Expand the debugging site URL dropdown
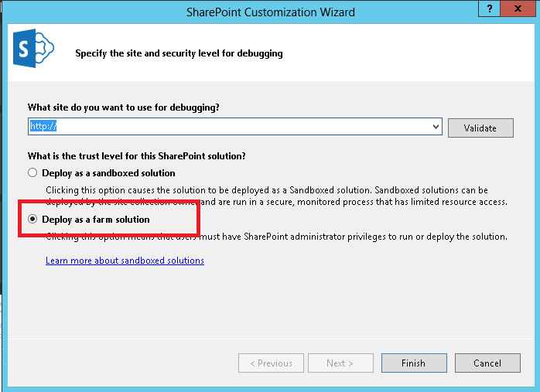This screenshot has height=392, width=540. coord(436,126)
